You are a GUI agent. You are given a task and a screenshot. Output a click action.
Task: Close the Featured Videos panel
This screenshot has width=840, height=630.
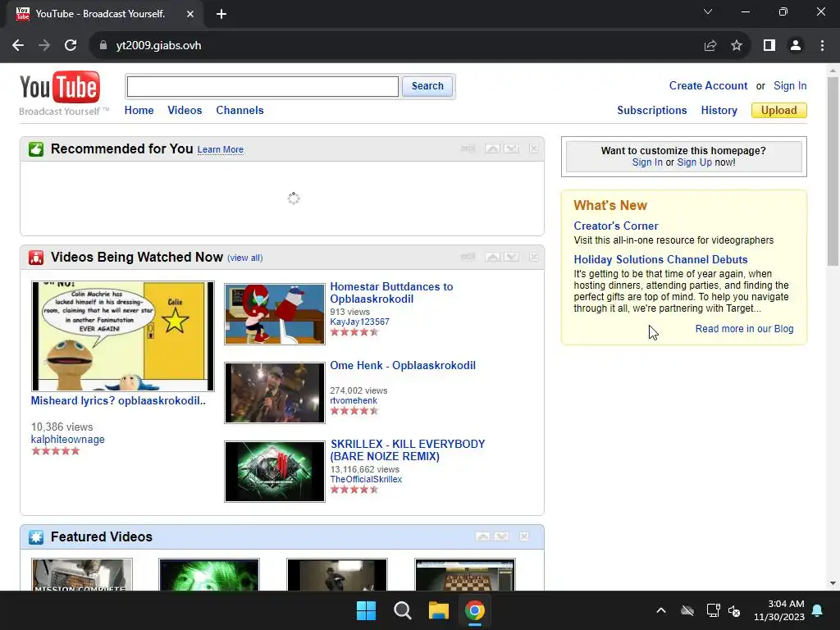(524, 536)
